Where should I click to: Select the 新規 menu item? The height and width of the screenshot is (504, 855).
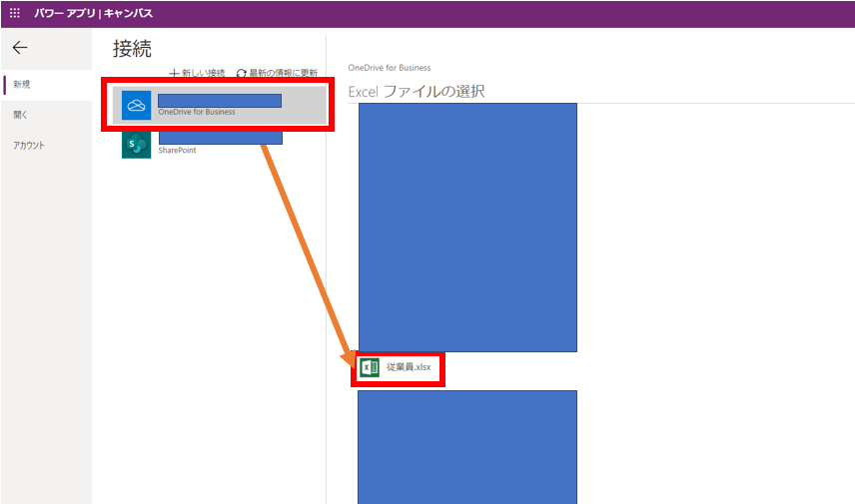coord(46,85)
